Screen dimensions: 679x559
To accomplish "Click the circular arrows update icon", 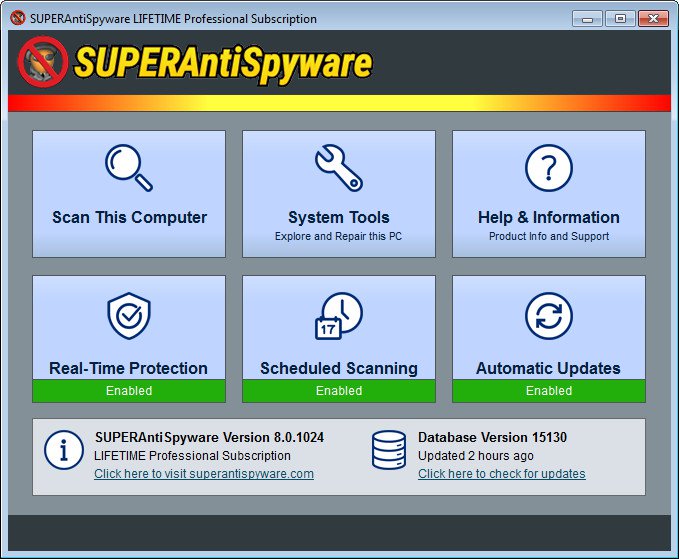I will [x=549, y=317].
